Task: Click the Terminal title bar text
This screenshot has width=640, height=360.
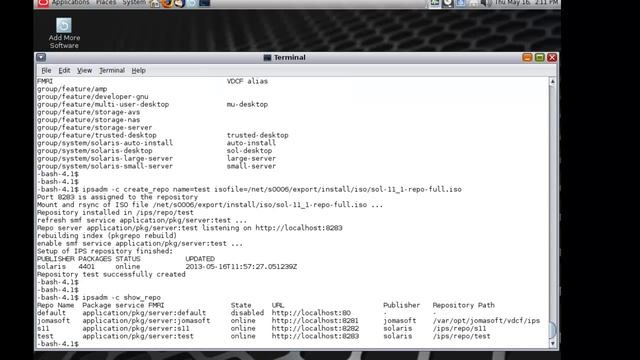Action: [289, 58]
